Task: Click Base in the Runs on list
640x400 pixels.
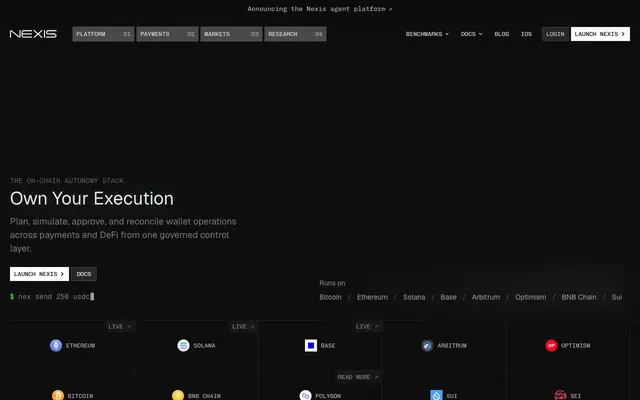Action: (x=448, y=297)
